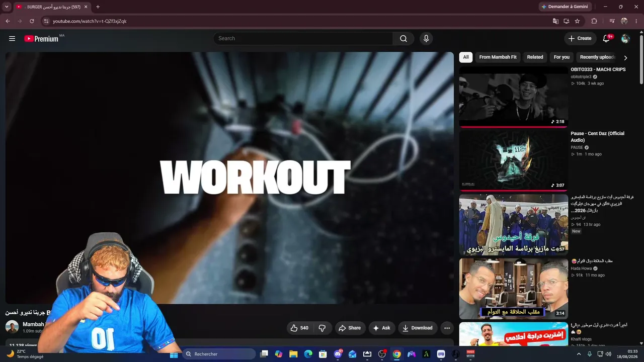
Task: Open the extensions puzzle icon
Action: [x=594, y=21]
